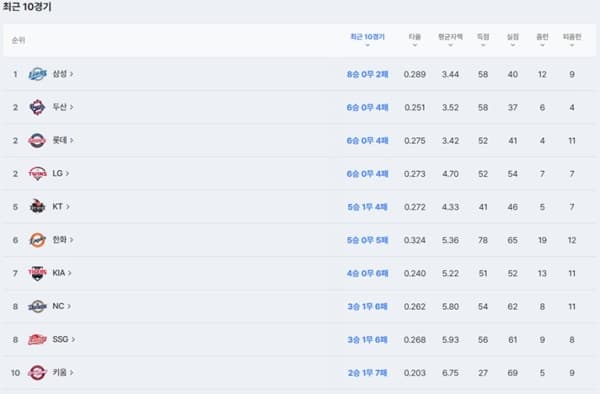The height and width of the screenshot is (394, 600).
Task: Click the 순위 rank column header
Action: click(18, 40)
